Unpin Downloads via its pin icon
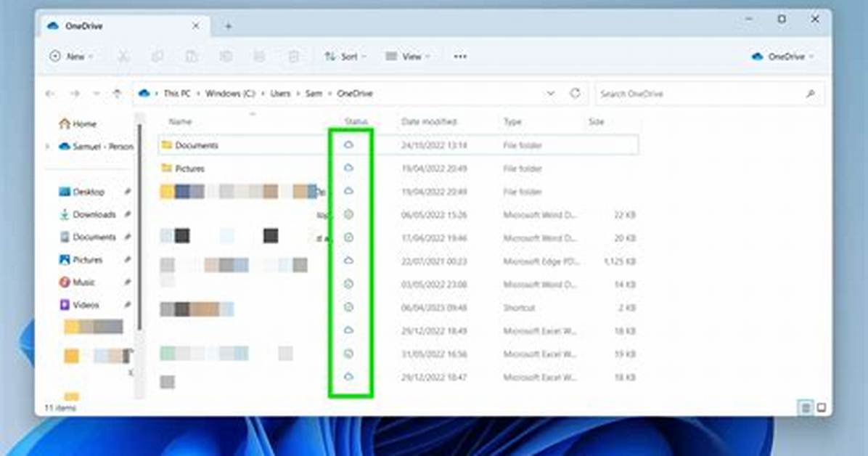Image resolution: width=868 pixels, height=456 pixels. [x=127, y=214]
